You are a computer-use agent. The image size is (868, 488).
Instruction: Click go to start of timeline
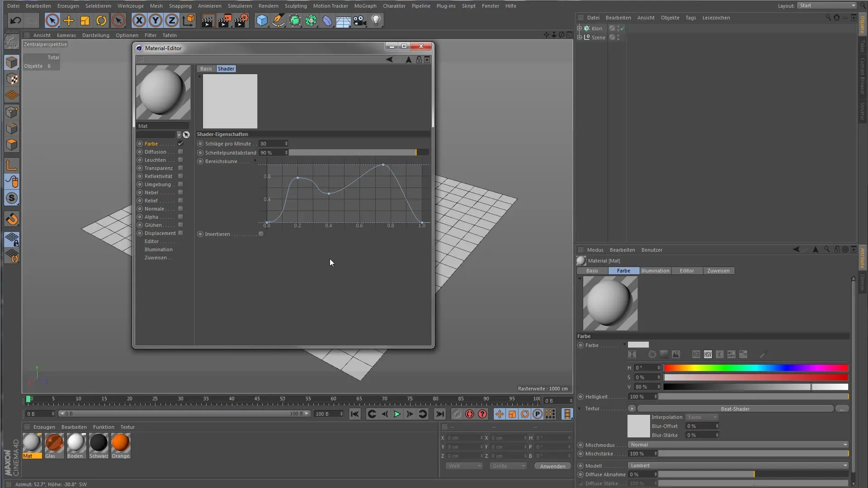pyautogui.click(x=355, y=414)
